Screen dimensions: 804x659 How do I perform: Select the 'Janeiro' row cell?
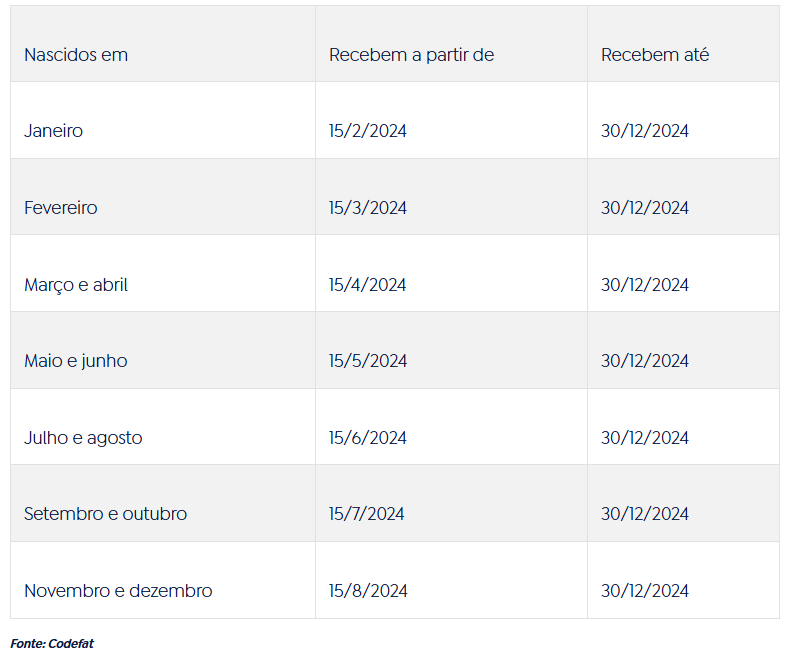tap(54, 131)
